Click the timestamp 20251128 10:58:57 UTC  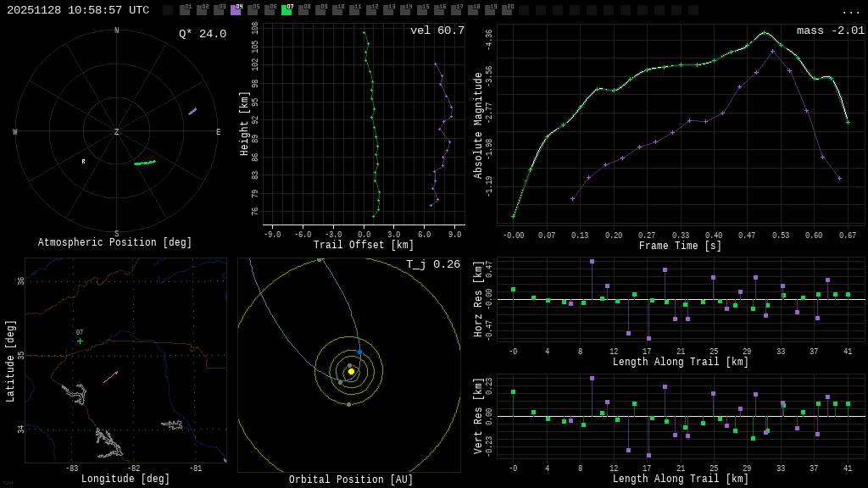[x=78, y=10]
